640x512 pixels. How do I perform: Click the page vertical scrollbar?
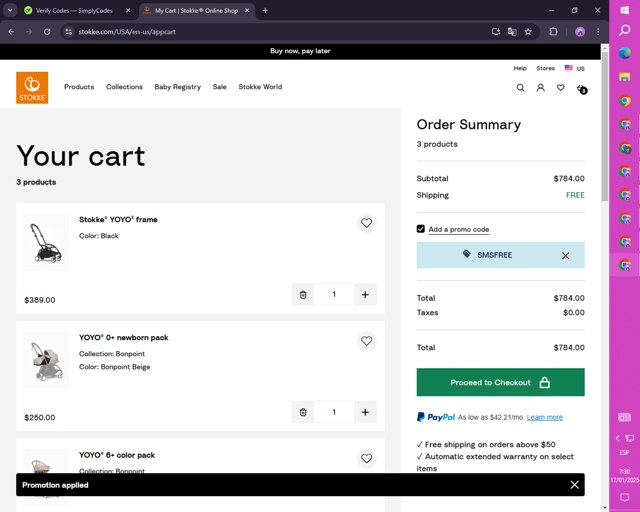point(604,127)
